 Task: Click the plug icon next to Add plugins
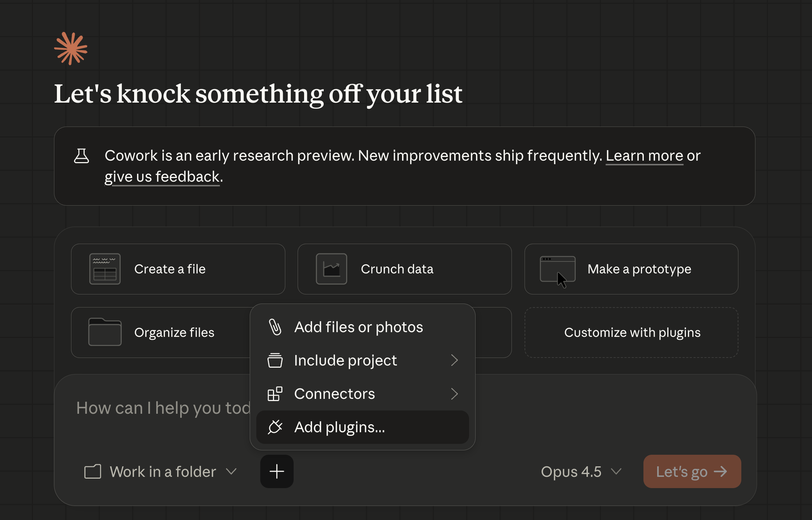[275, 427]
